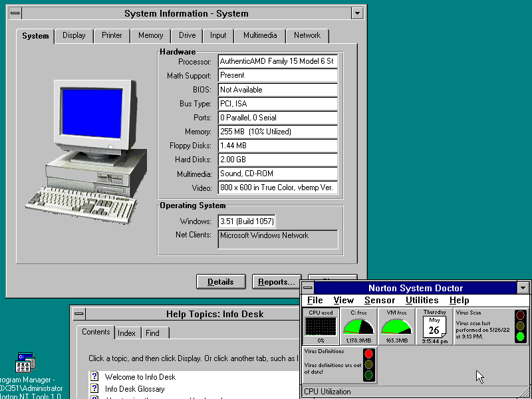The image size is (532, 399).
Task: Open Help Topics control menu box
Action: [x=78, y=314]
